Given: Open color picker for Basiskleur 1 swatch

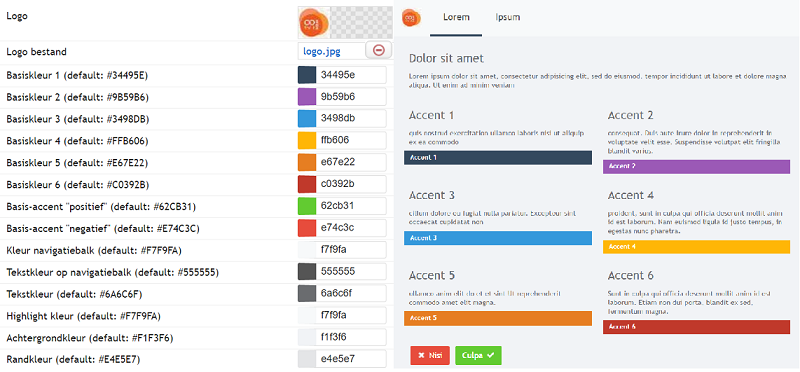Looking at the screenshot, I should click(307, 75).
